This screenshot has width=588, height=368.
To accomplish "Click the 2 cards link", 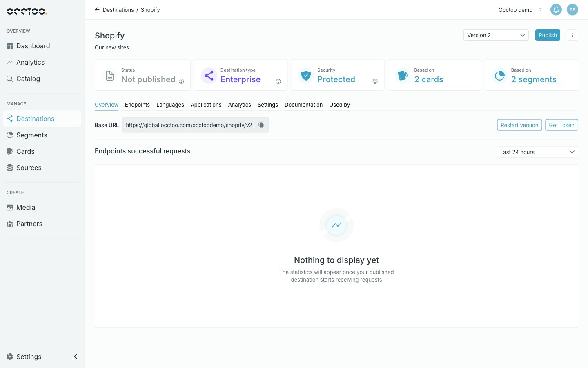I will 429,79.
